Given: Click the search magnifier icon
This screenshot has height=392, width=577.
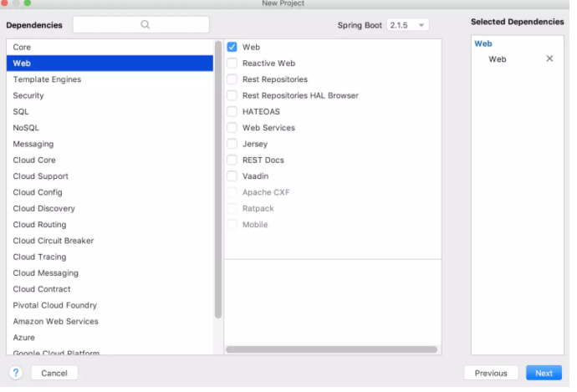Looking at the screenshot, I should click(146, 25).
